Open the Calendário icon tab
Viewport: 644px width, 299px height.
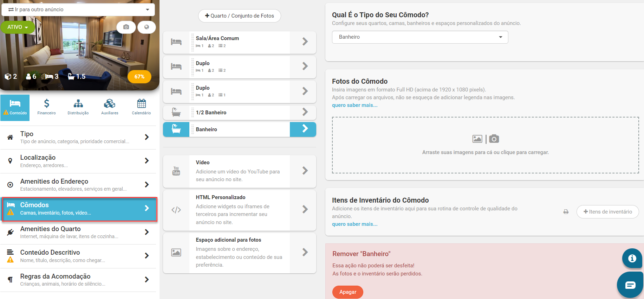click(141, 107)
